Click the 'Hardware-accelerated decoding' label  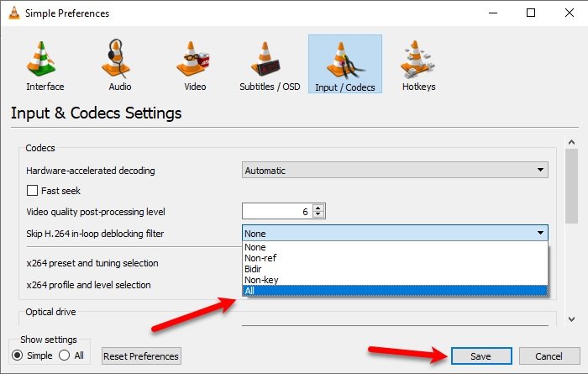91,171
